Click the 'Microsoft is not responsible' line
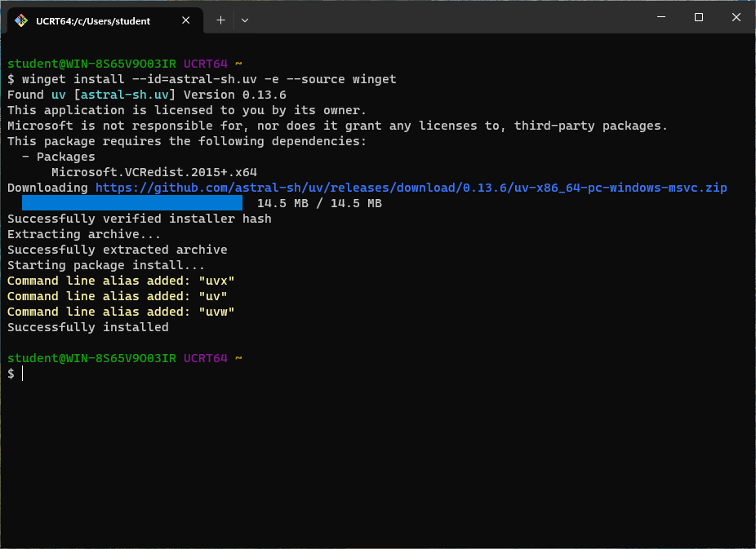 [337, 126]
